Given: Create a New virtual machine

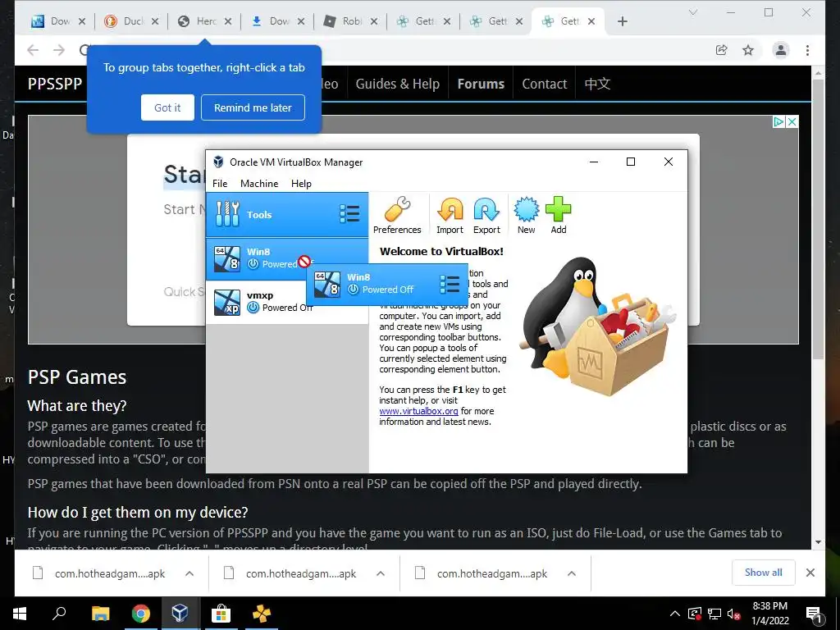Looking at the screenshot, I should [x=526, y=216].
